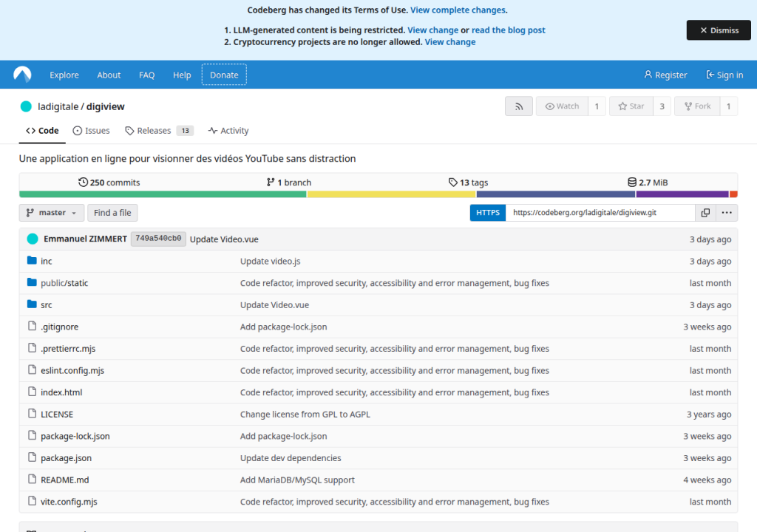
Task: Open commit message 'Change license from GPL to AGPL'
Action: pos(305,415)
